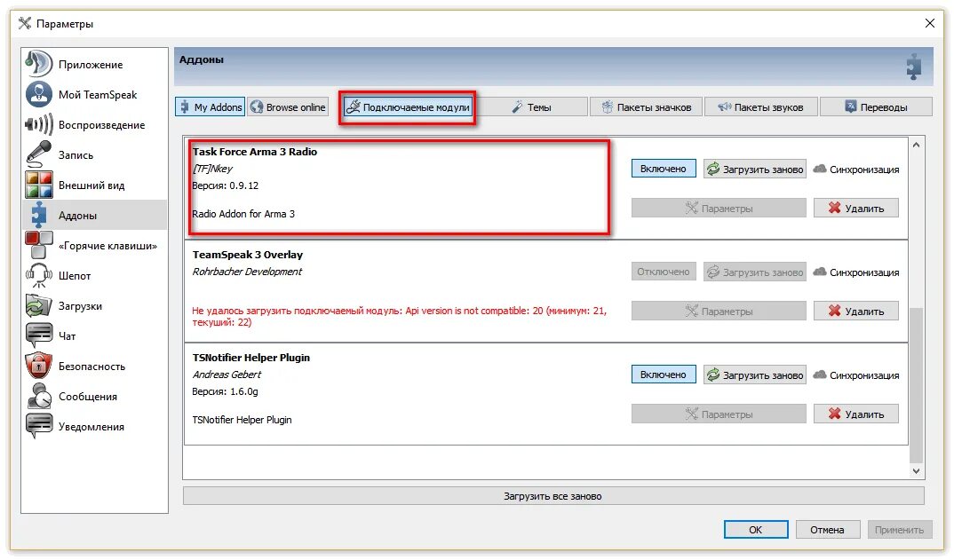Toggle Отключено for TeamSpeak 3 Overlay

pos(664,272)
